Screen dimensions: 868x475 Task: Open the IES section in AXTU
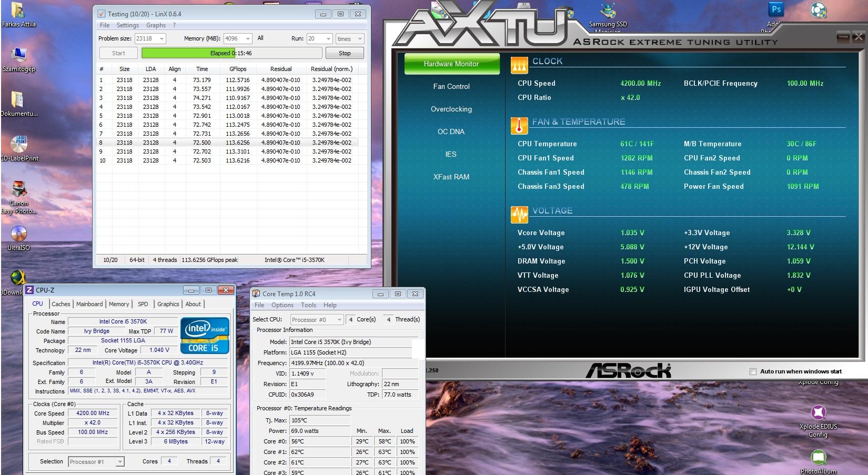pos(451,154)
